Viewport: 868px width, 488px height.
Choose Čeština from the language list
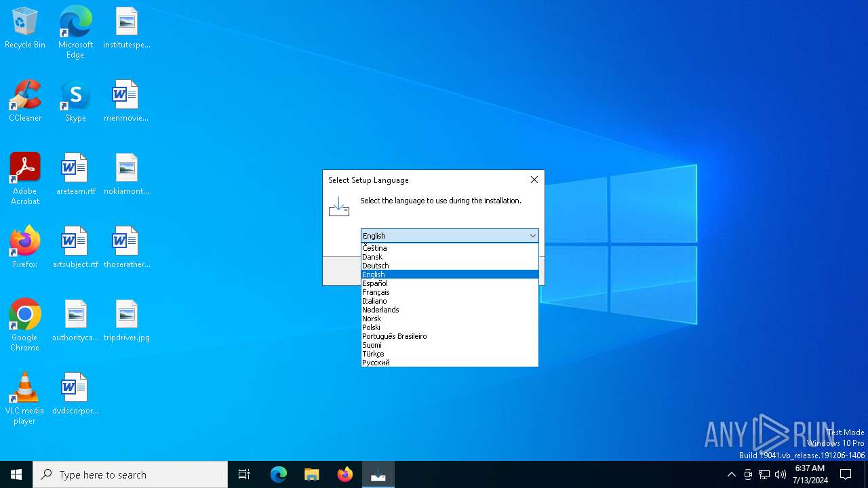tap(450, 248)
